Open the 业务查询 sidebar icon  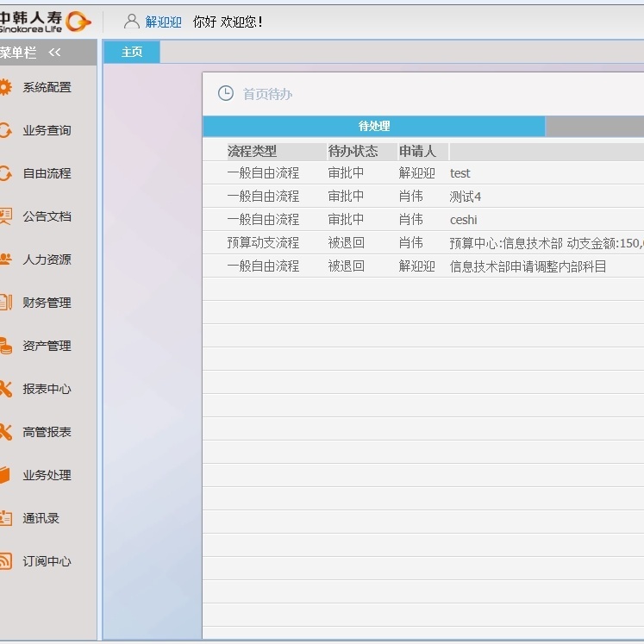coord(5,130)
